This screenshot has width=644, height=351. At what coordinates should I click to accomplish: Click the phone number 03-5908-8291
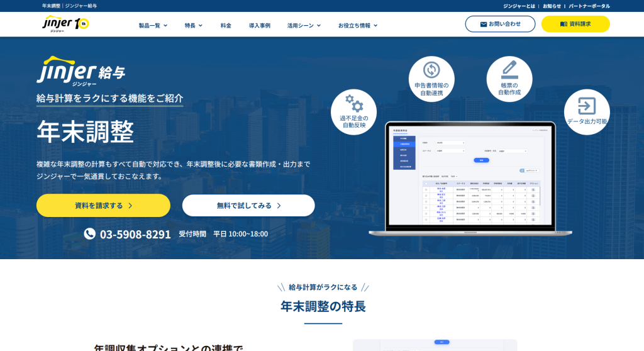click(x=135, y=234)
